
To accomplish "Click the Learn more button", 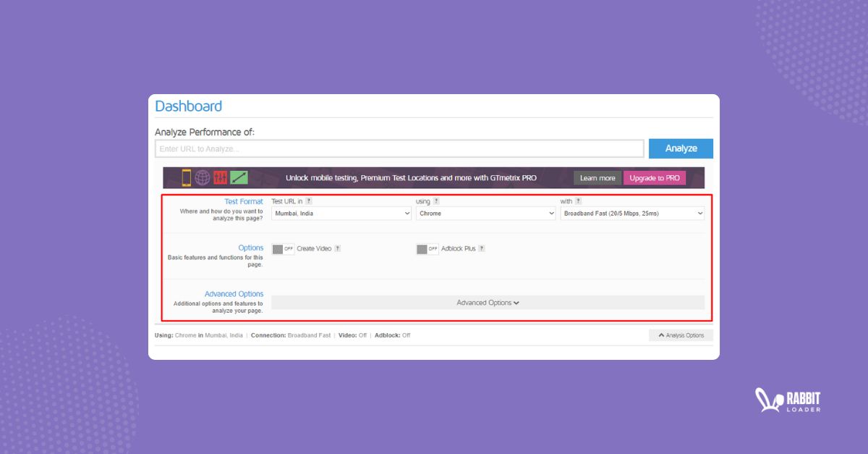I will (x=597, y=177).
